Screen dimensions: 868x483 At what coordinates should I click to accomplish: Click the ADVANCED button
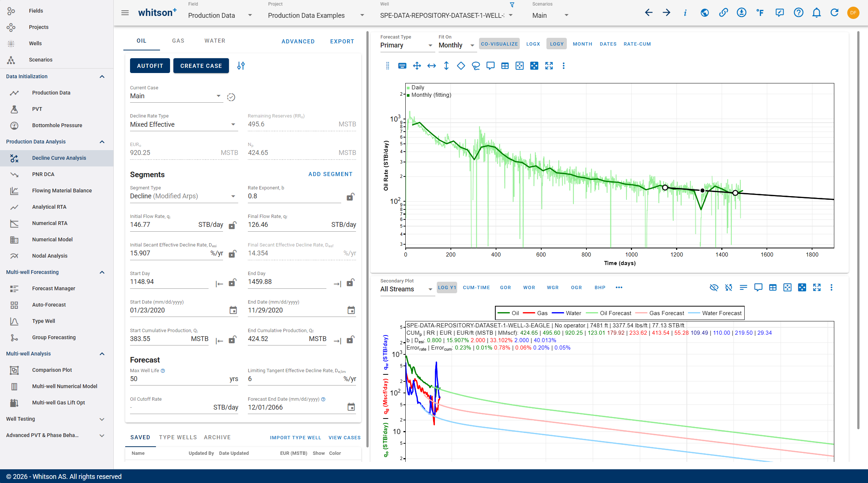(298, 42)
